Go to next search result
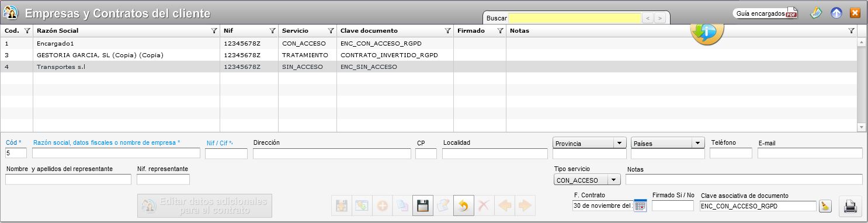The width and height of the screenshot is (868, 223). [660, 18]
